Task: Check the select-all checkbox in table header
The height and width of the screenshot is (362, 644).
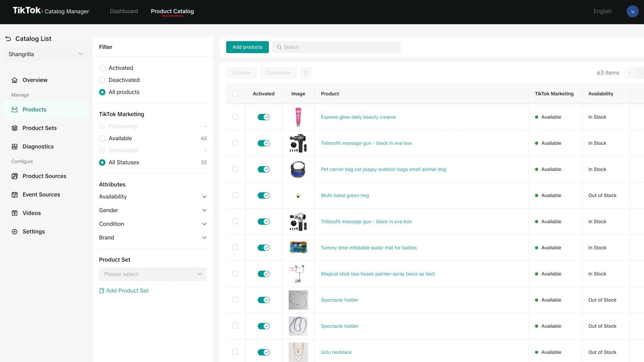Action: tap(235, 94)
